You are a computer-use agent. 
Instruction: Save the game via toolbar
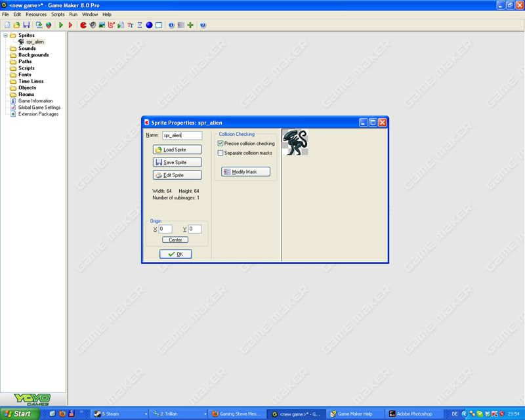(26, 25)
